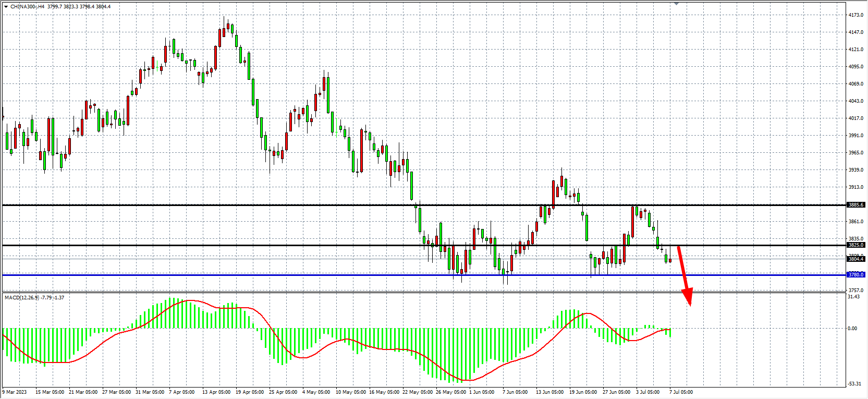Click the MACD scale value 31.43
This screenshot has height=399, width=868.
coord(853,297)
